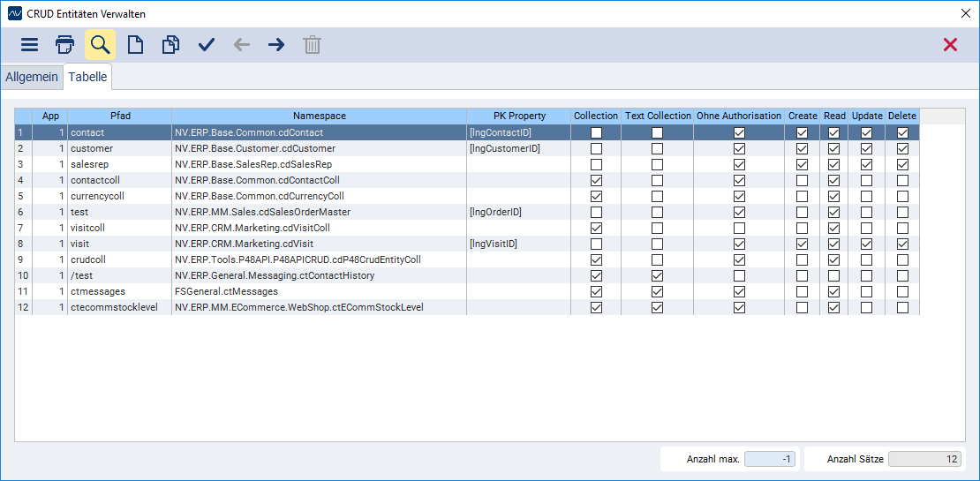Click the '[lngContactID]' cell
The width and height of the screenshot is (980, 481).
click(x=518, y=132)
